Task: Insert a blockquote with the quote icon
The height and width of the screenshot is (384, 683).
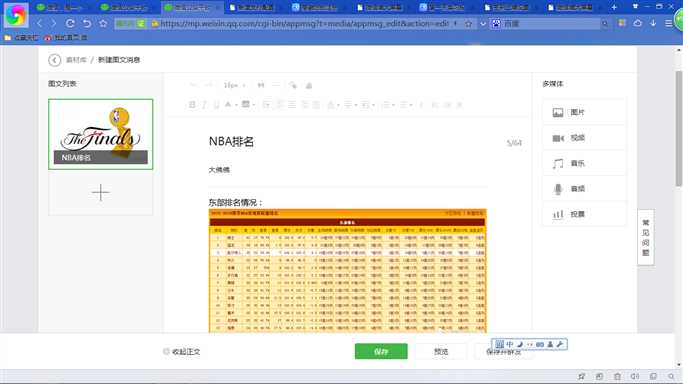Action: point(260,85)
